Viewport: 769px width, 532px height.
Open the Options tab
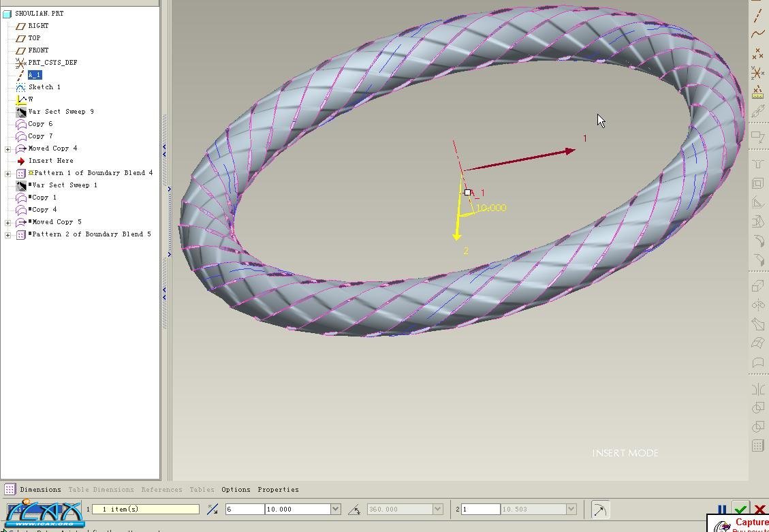[x=236, y=489]
